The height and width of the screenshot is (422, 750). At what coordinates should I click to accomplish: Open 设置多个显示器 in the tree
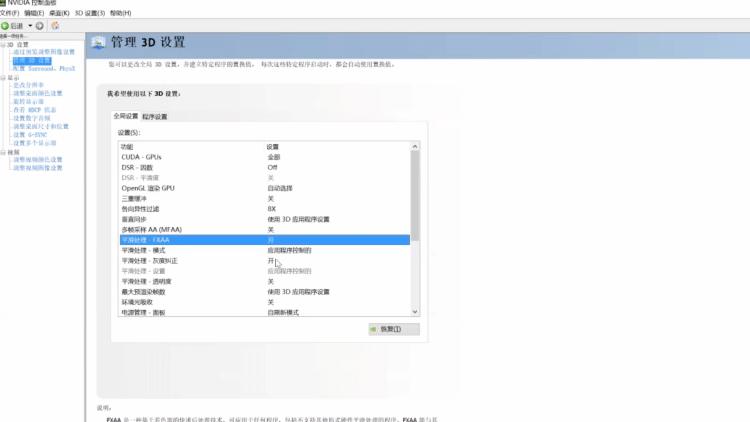[34, 143]
